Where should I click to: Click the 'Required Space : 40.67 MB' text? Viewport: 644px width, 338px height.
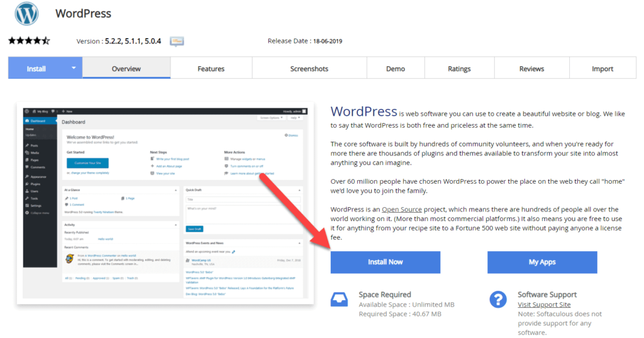coord(400,314)
